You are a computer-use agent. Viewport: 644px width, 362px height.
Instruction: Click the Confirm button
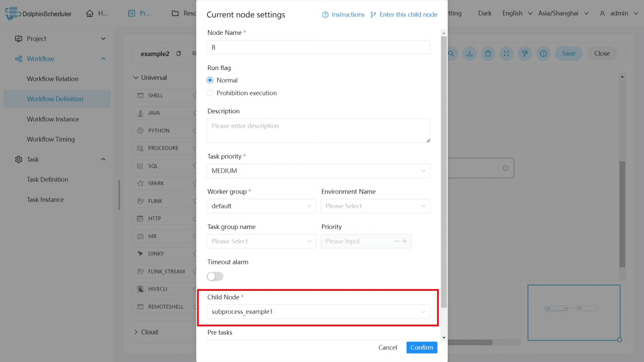422,347
